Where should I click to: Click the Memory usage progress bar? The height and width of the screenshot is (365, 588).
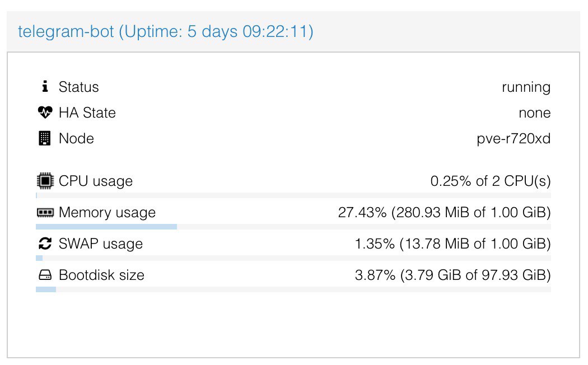293,227
